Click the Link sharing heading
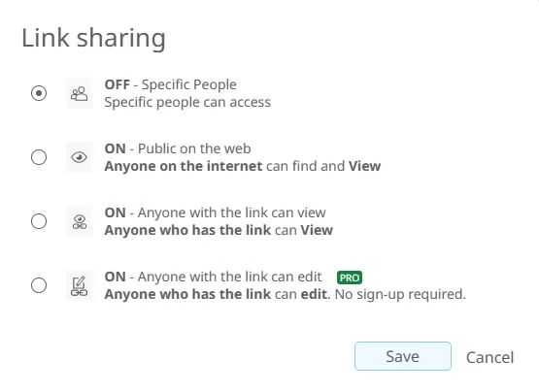 93,38
